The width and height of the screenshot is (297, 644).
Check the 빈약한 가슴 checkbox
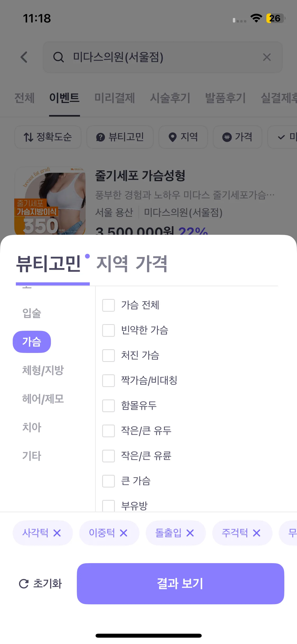pyautogui.click(x=109, y=330)
